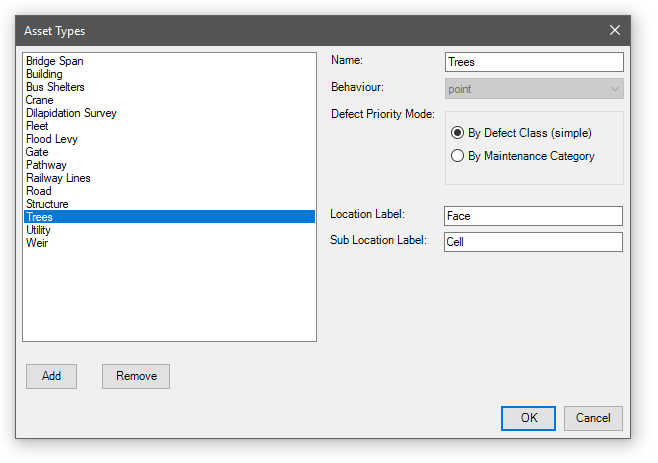Select By Maintenance Category radio option
Screen dimensions: 658x463
pos(458,156)
